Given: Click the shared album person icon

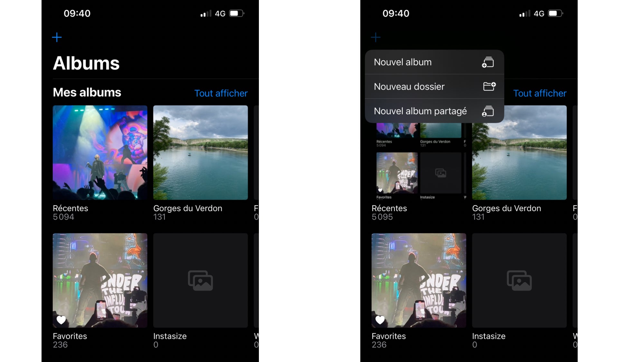Looking at the screenshot, I should click(488, 111).
